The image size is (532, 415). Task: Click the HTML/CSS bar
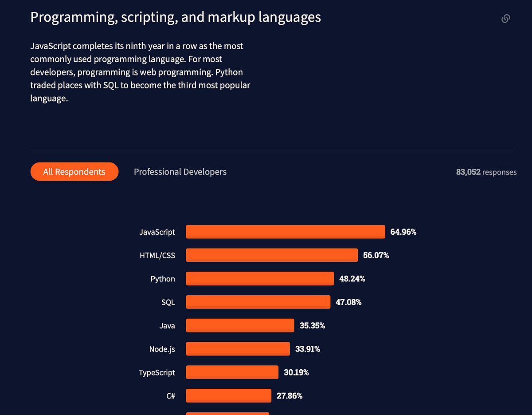[271, 255]
